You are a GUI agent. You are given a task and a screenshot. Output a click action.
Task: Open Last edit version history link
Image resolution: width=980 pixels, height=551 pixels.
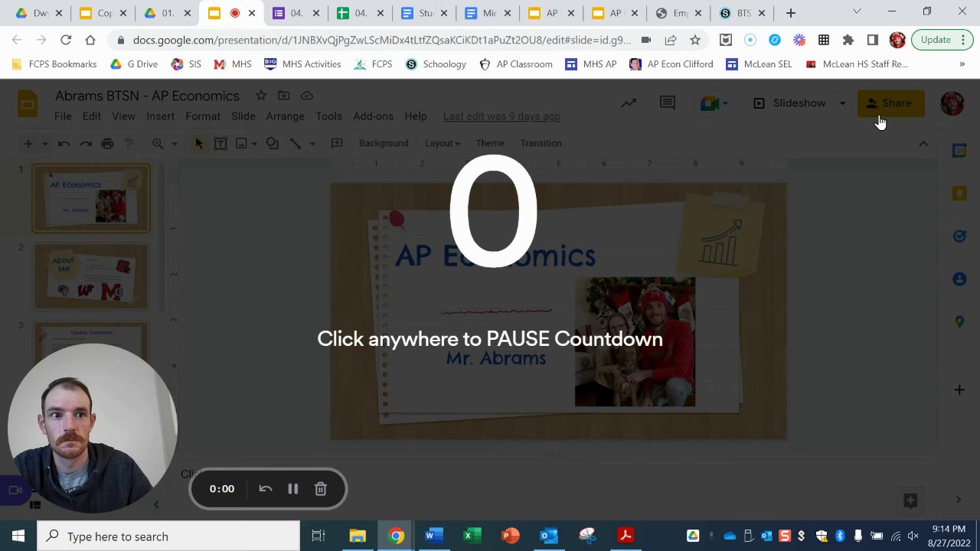click(x=501, y=116)
